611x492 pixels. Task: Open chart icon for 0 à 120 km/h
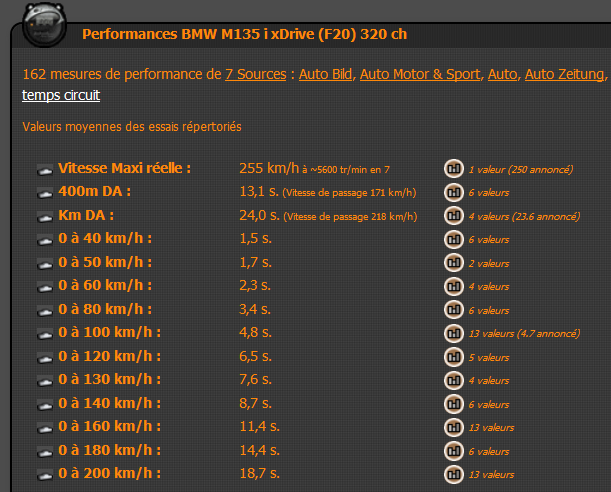[454, 357]
